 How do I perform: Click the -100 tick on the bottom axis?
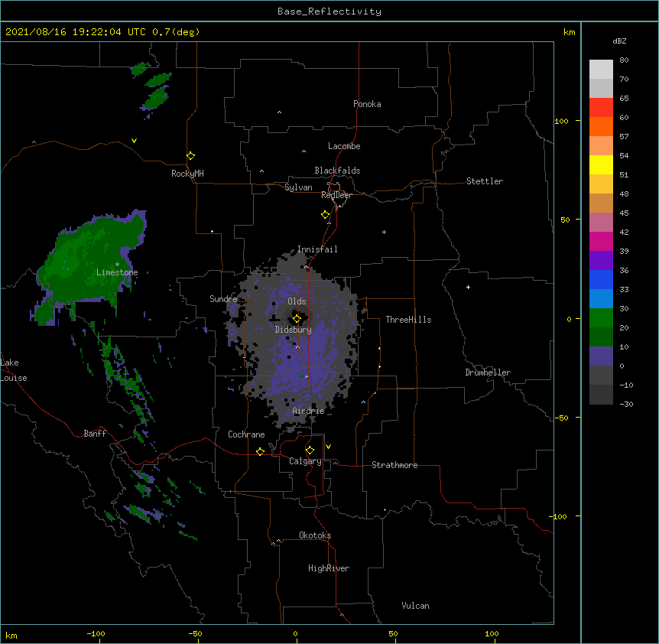coord(96,634)
